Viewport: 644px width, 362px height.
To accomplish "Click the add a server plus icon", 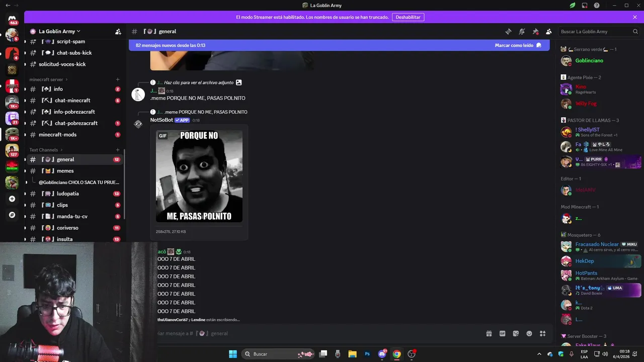I will click(12, 199).
